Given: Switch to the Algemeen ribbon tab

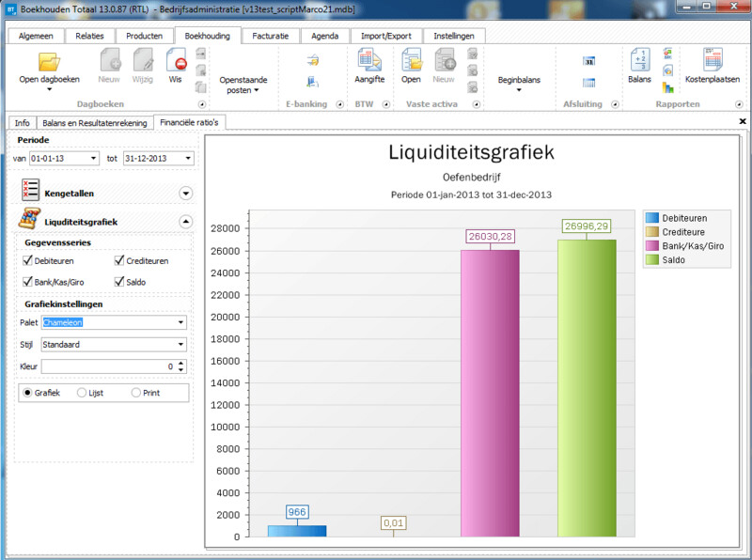Looking at the screenshot, I should point(36,36).
